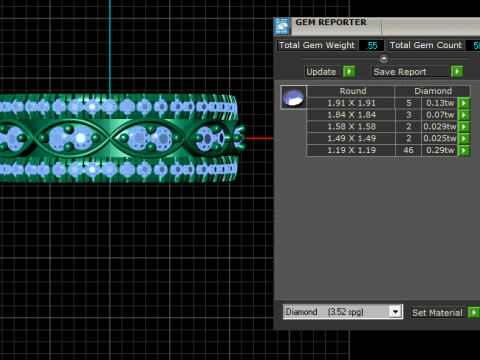Select the 1.84 X 1.84 size cell
480x360 pixels.
click(x=351, y=115)
